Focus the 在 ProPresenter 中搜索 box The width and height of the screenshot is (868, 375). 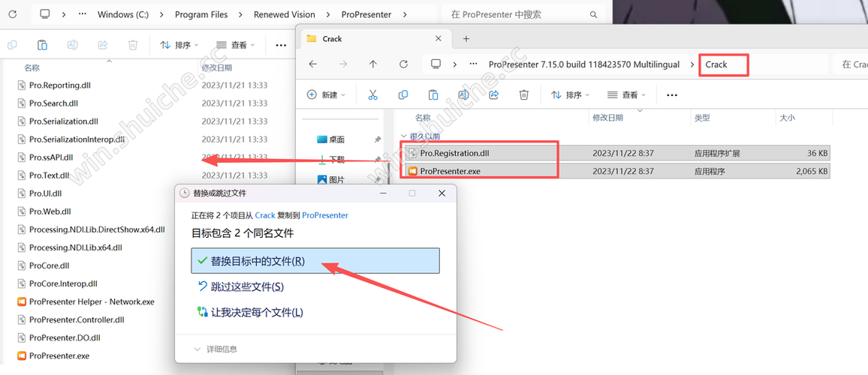click(x=523, y=15)
